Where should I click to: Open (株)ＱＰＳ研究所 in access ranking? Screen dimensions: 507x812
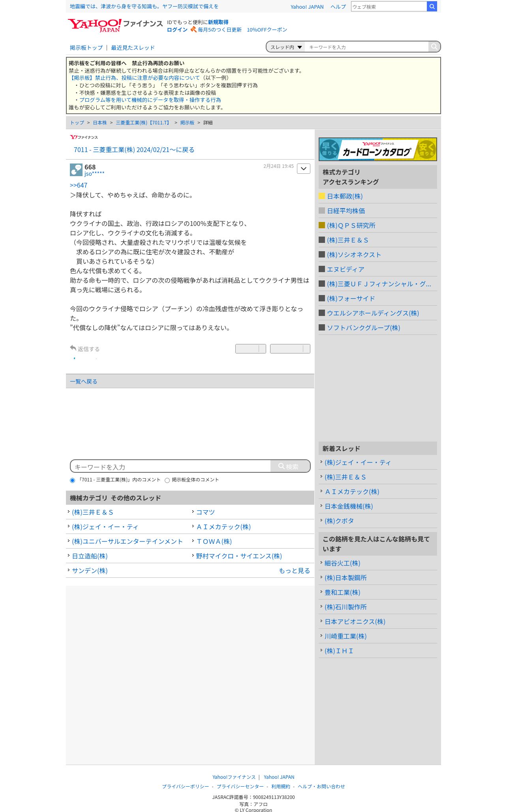(x=351, y=226)
